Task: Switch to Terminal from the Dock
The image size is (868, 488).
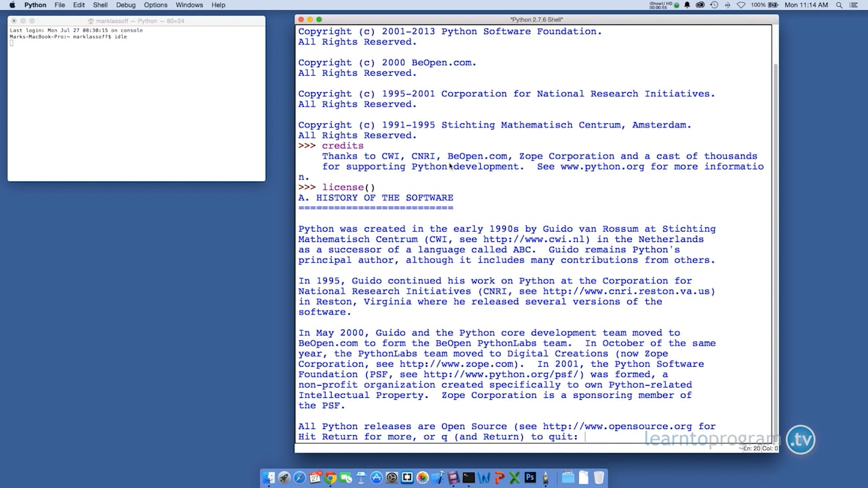Action: 469,478
